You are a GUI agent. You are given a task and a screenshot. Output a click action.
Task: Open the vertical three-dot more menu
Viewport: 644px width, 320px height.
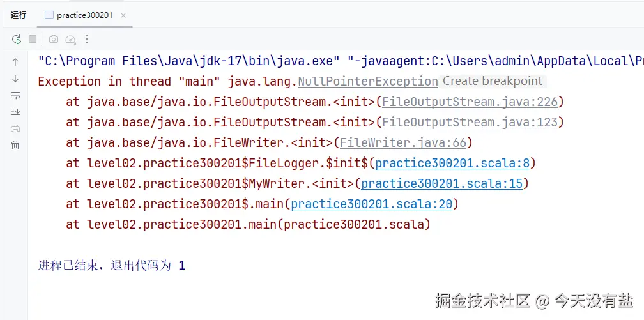point(87,39)
